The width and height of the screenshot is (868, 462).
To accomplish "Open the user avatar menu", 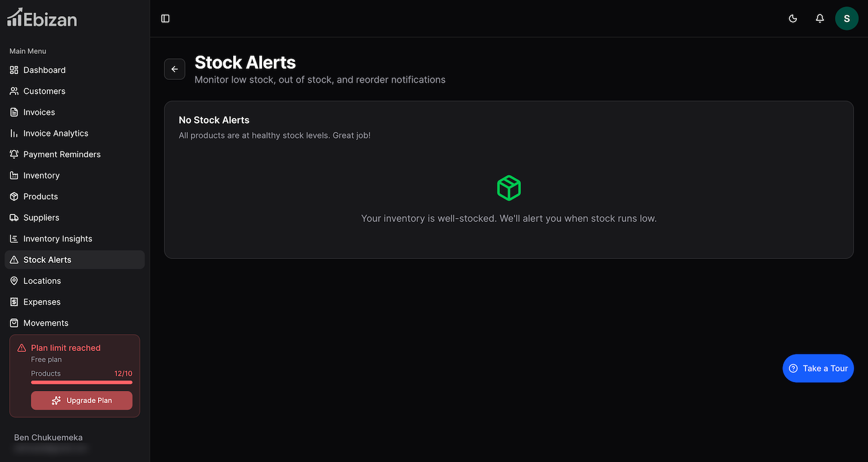I will [846, 19].
